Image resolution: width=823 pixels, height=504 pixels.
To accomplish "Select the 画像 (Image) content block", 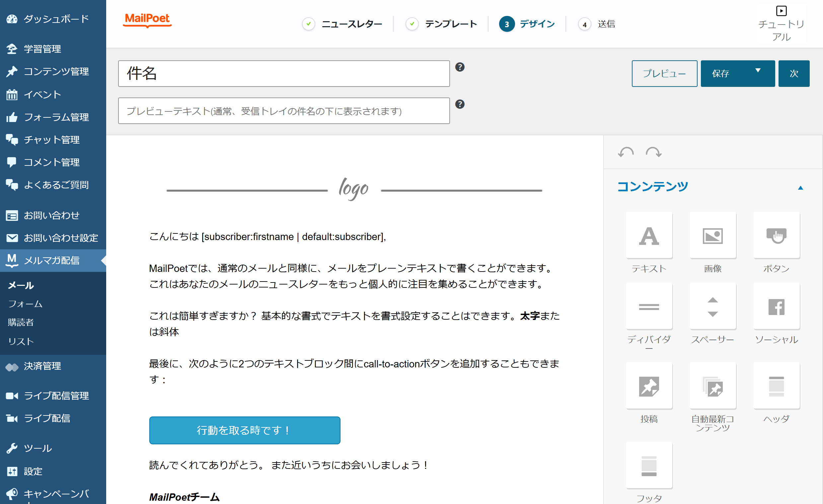I will click(x=712, y=235).
